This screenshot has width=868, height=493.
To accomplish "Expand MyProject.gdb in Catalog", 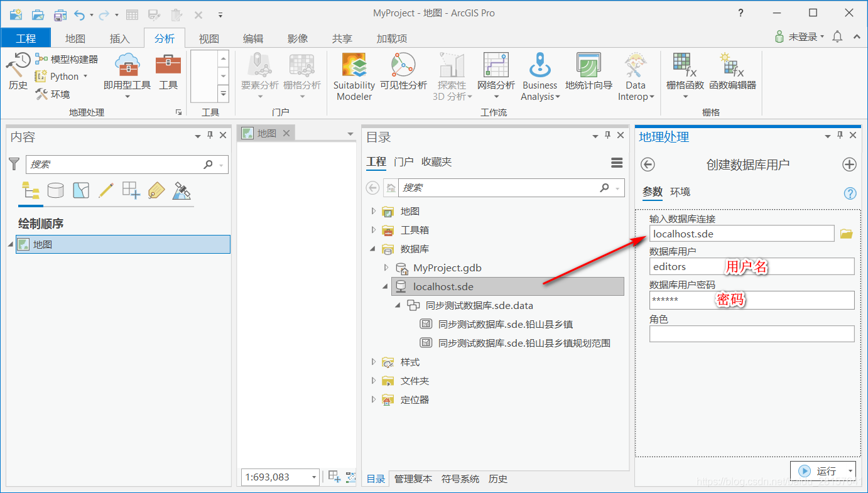I will [386, 268].
